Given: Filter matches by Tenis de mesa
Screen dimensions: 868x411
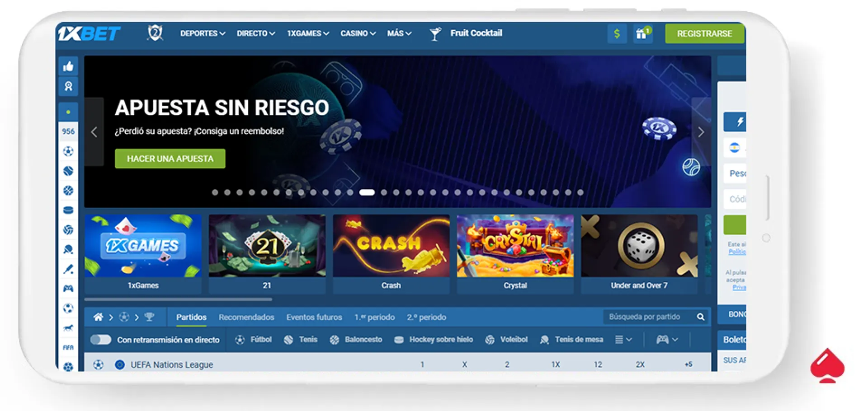Looking at the screenshot, I should point(571,340).
